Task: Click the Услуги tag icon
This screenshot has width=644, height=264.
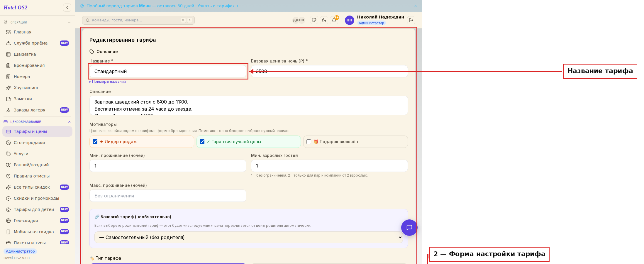Action: point(9,154)
